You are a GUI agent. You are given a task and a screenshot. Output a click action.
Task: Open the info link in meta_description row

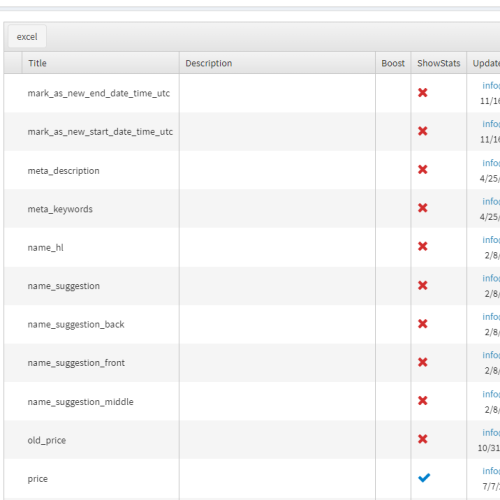491,163
